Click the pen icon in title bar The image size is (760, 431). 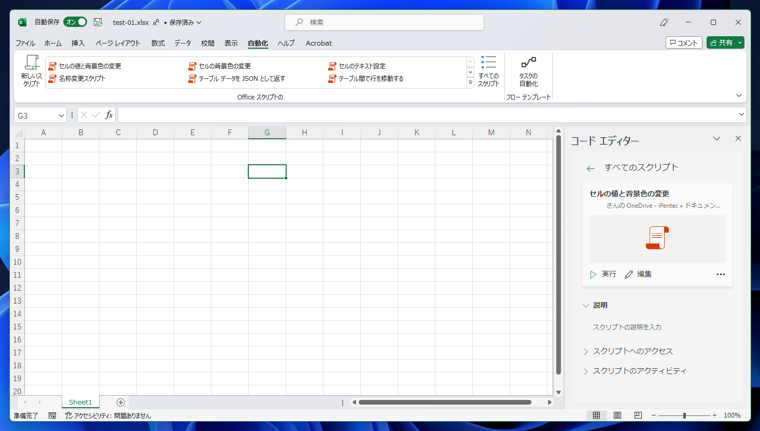664,22
